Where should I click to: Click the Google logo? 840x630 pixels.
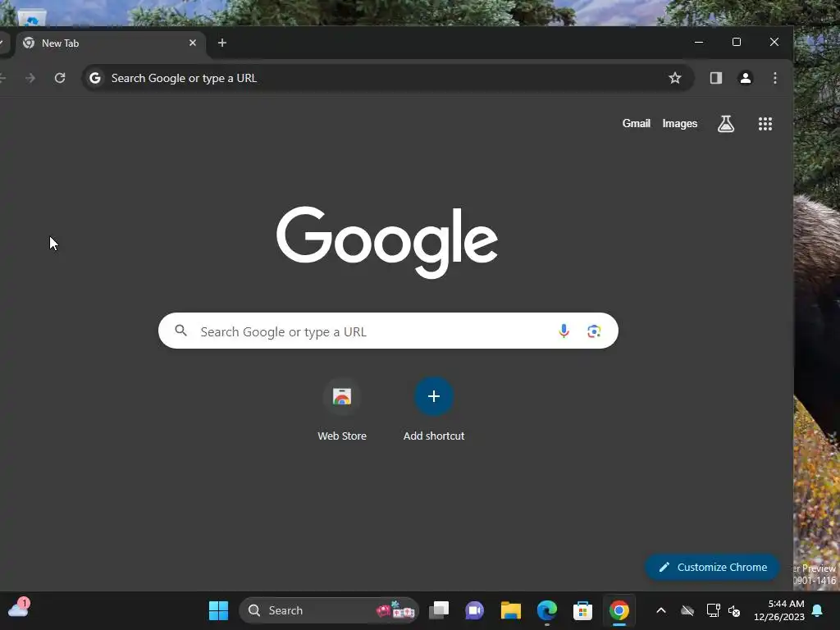[x=387, y=242]
